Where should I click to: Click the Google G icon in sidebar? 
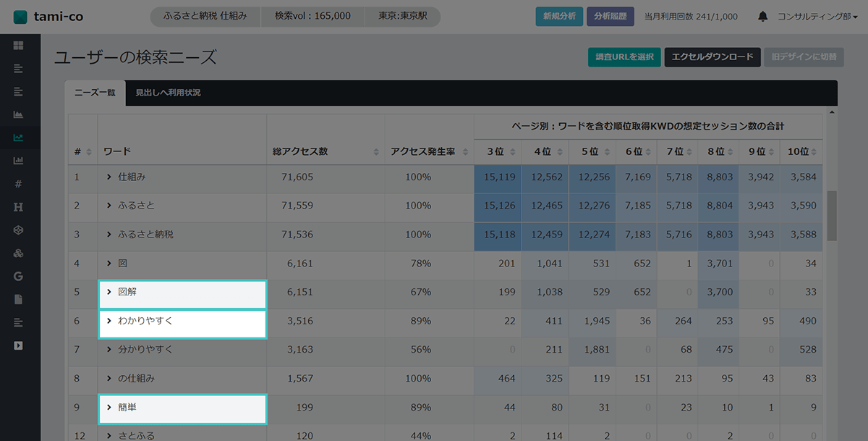[x=18, y=276]
